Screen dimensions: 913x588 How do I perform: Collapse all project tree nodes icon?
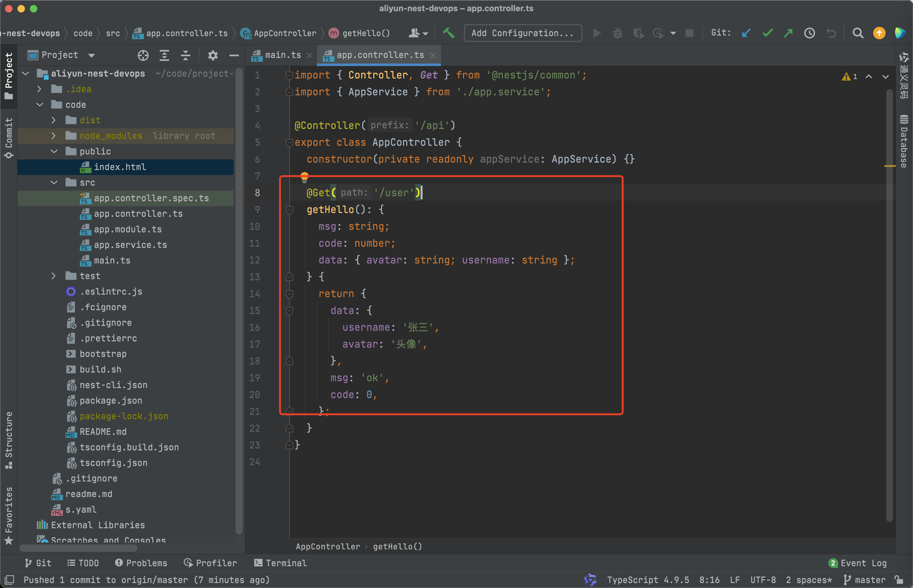(x=186, y=55)
